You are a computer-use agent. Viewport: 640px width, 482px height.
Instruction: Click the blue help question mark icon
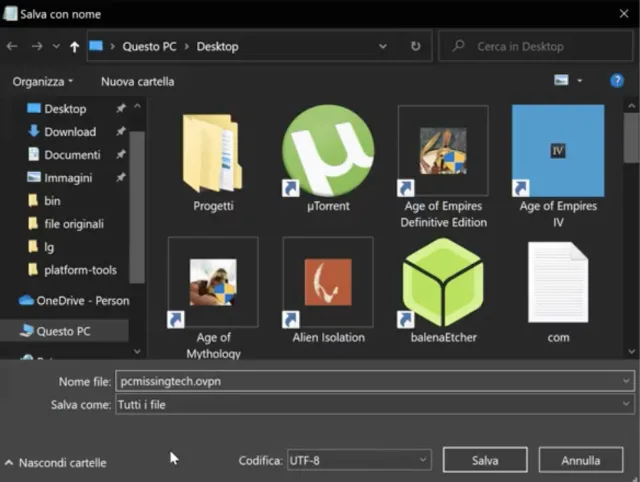[617, 81]
